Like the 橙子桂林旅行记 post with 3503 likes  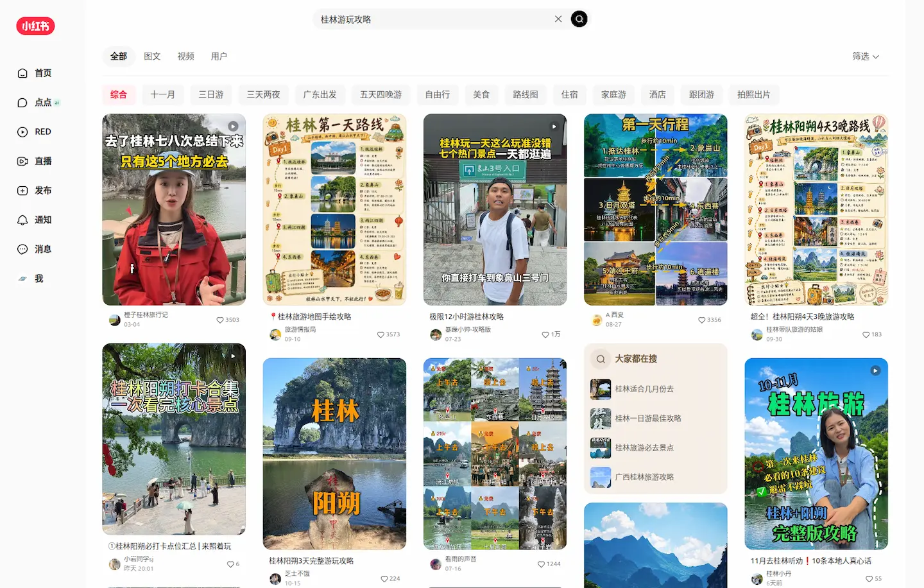tap(220, 320)
